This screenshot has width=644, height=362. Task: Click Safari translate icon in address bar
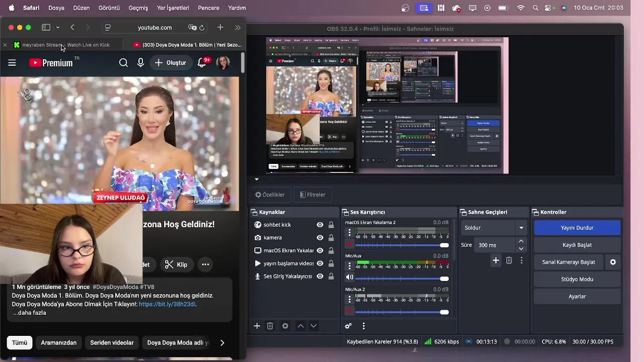(192, 28)
